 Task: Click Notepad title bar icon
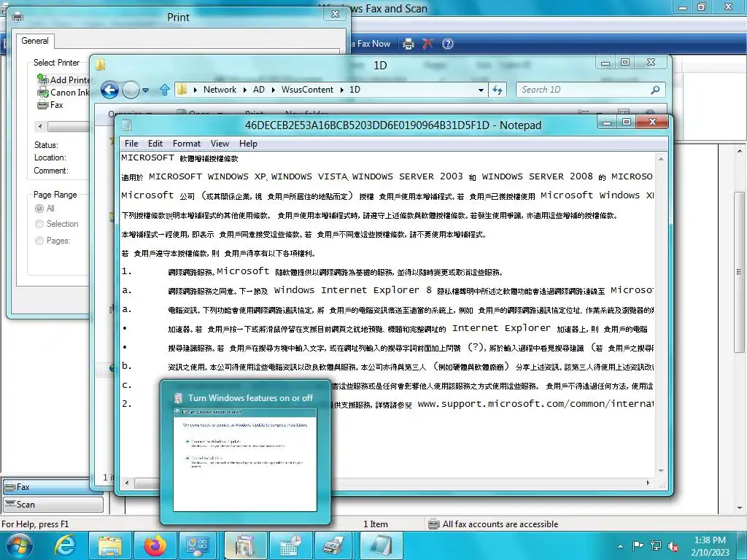click(127, 125)
